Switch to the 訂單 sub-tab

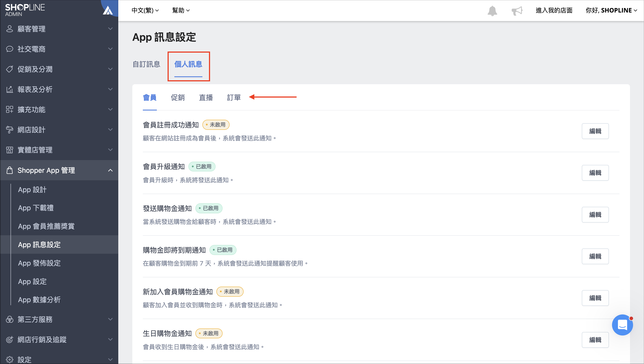click(234, 97)
